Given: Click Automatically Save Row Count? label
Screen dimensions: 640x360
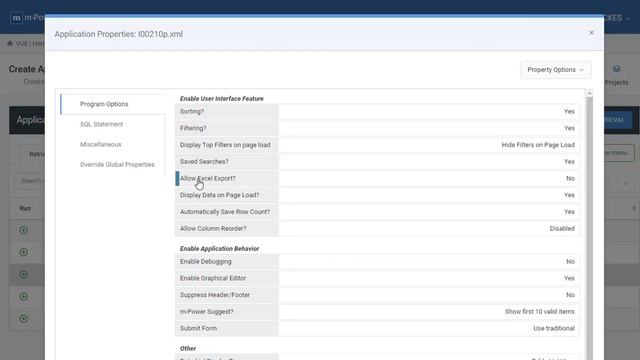Looking at the screenshot, I should tap(225, 212).
